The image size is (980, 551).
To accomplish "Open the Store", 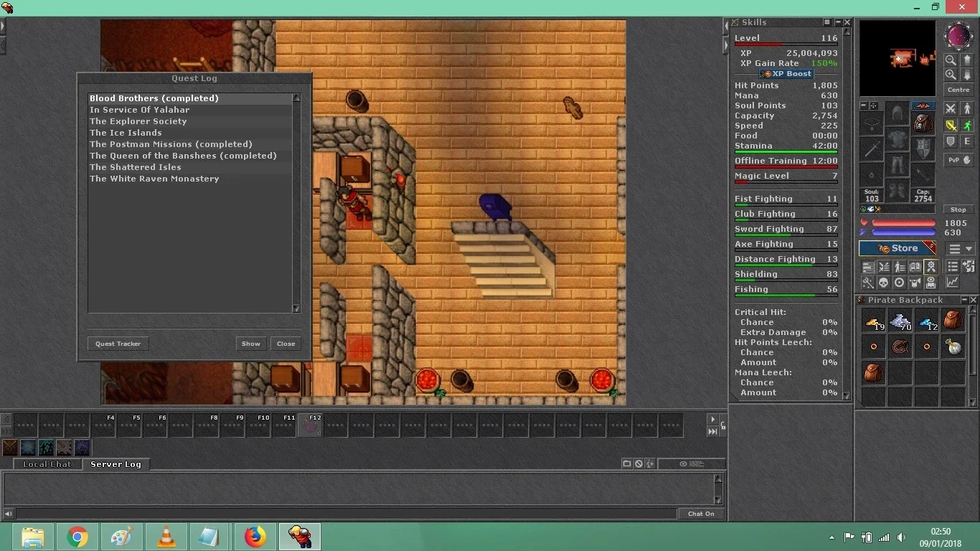I will point(897,248).
